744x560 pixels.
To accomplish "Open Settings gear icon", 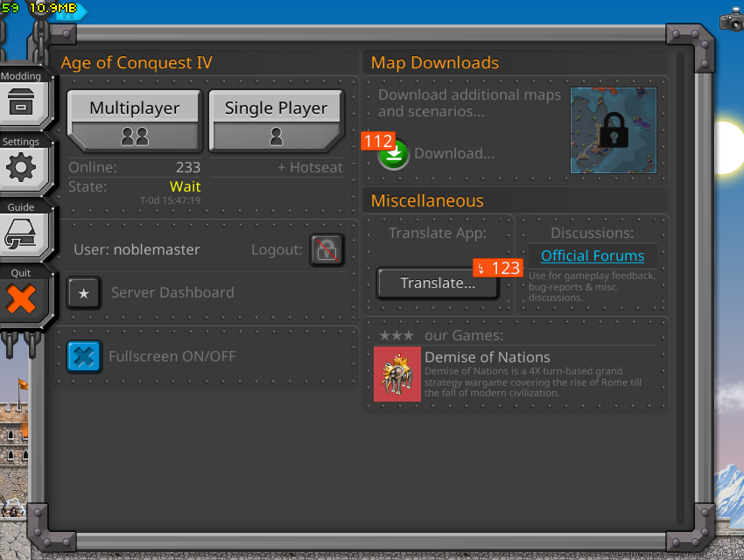I will coord(21,167).
